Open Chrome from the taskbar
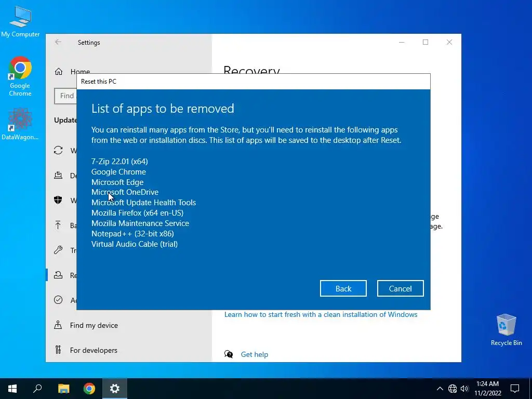 [x=89, y=389]
